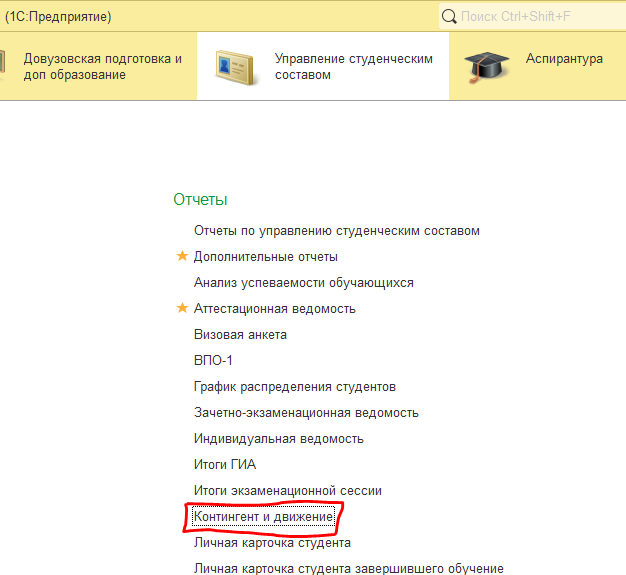Open the Аттестационная ведомость report

click(274, 309)
